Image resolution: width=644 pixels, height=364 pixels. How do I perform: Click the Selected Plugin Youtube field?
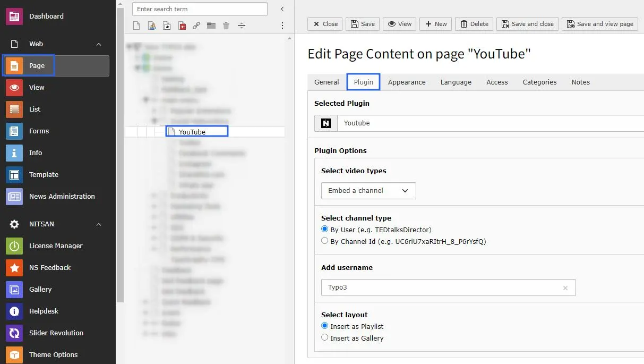tap(491, 123)
